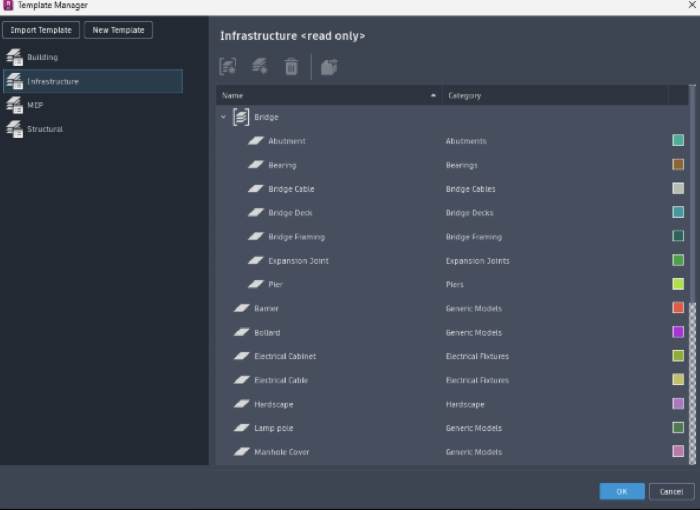Click the Barrier layer icon

(x=242, y=308)
